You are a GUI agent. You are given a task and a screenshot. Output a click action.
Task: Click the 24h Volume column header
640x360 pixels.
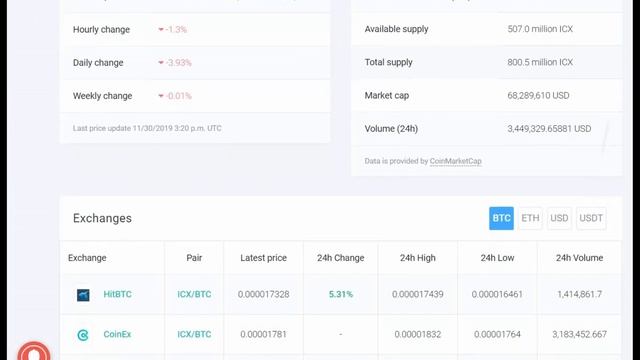pos(579,258)
